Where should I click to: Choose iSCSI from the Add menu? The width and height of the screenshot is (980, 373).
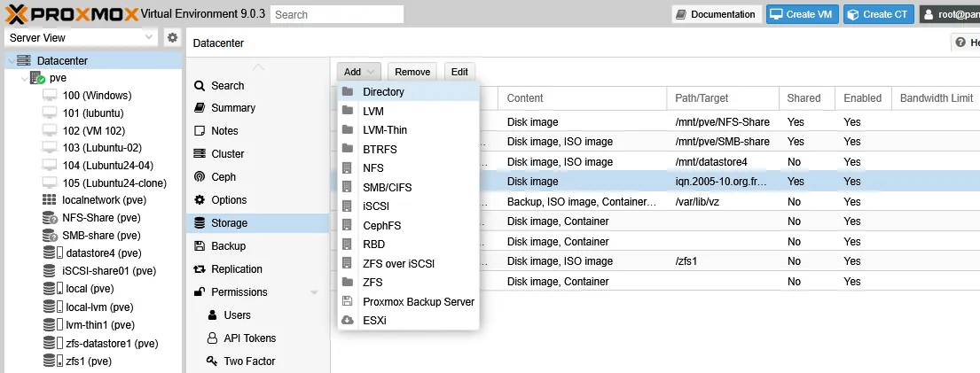tap(409, 206)
